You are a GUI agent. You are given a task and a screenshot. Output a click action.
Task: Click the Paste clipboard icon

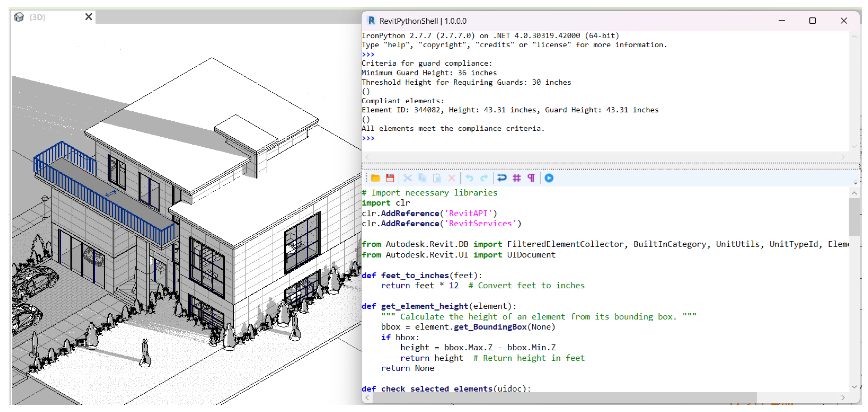pos(437,178)
